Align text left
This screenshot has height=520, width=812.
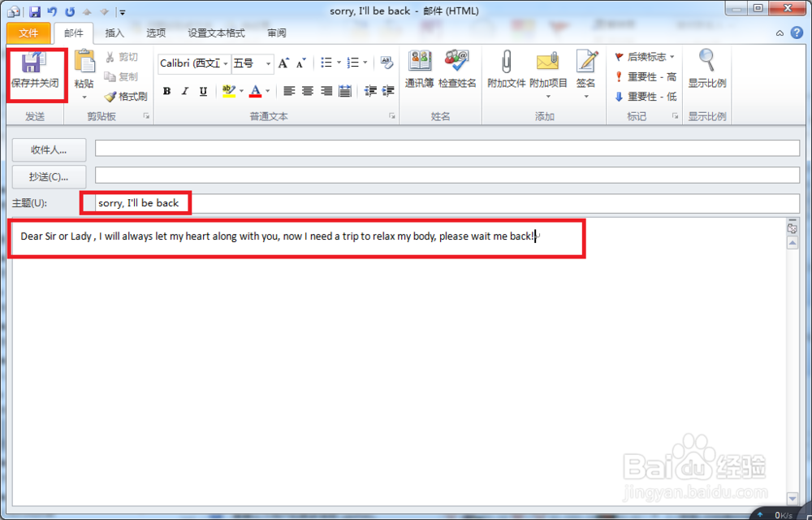click(289, 91)
